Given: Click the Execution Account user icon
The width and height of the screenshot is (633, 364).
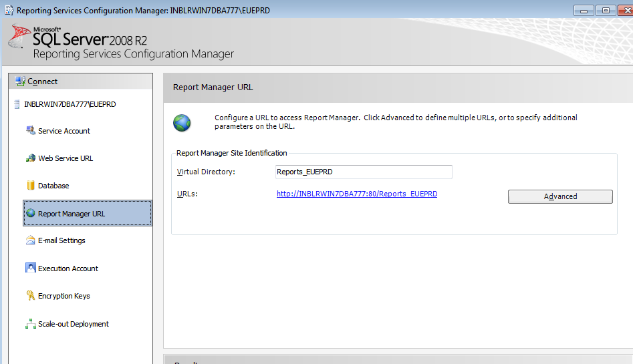Looking at the screenshot, I should [x=31, y=268].
